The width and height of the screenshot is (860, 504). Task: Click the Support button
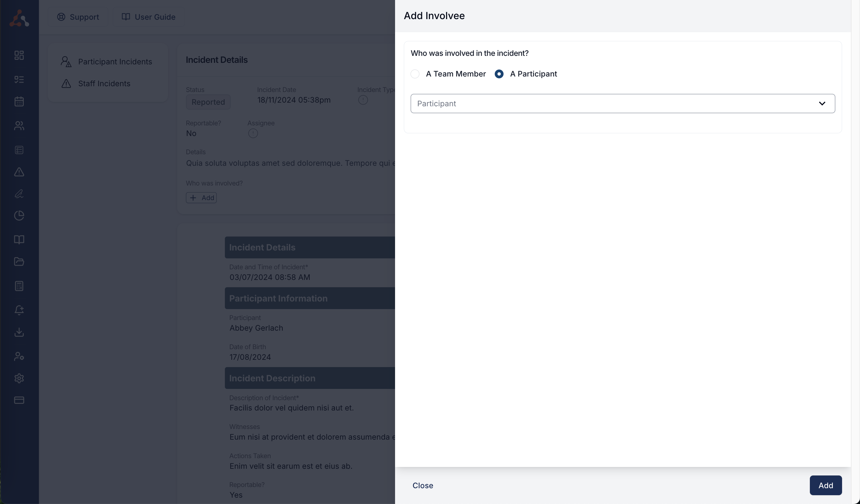pos(78,17)
